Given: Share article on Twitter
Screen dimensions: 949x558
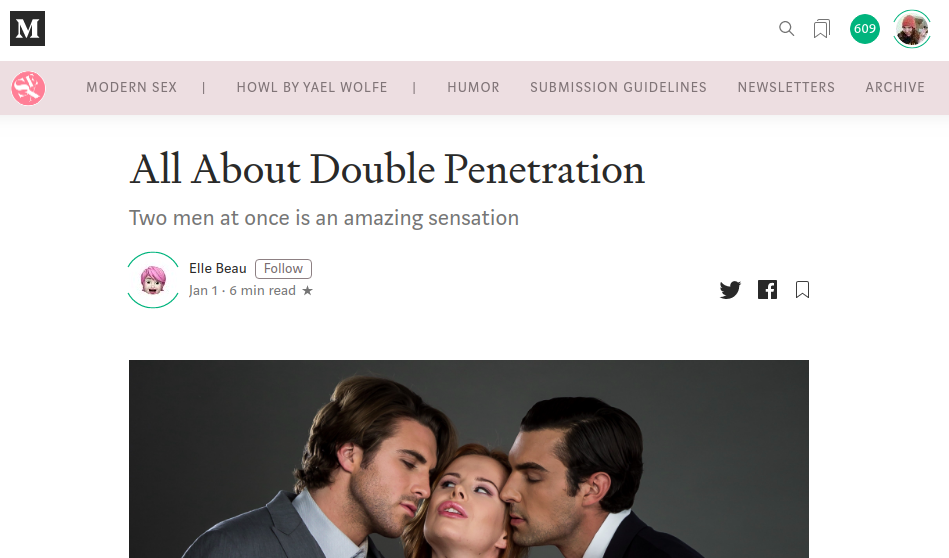Looking at the screenshot, I should click(x=730, y=290).
